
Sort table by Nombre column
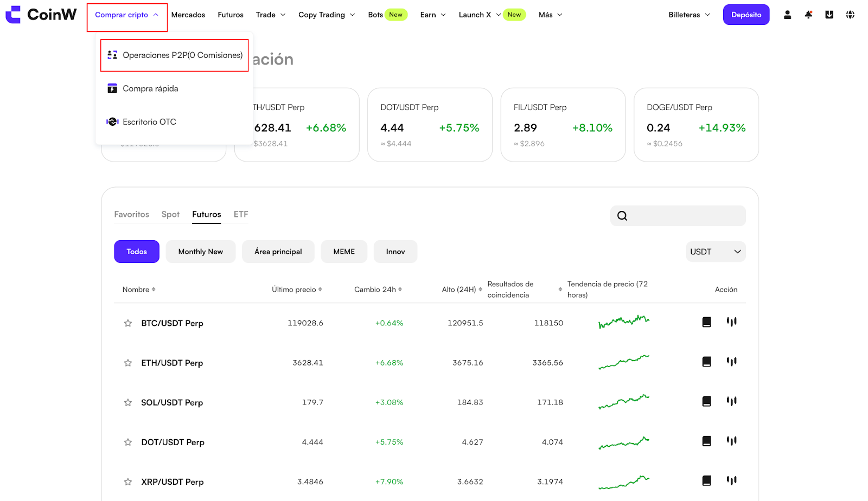pos(139,290)
